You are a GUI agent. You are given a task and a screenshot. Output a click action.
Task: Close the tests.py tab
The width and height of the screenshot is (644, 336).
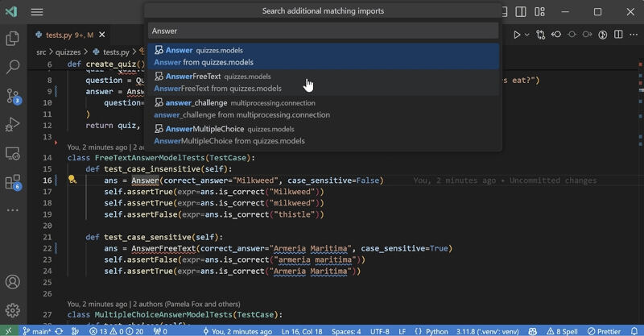tap(102, 35)
